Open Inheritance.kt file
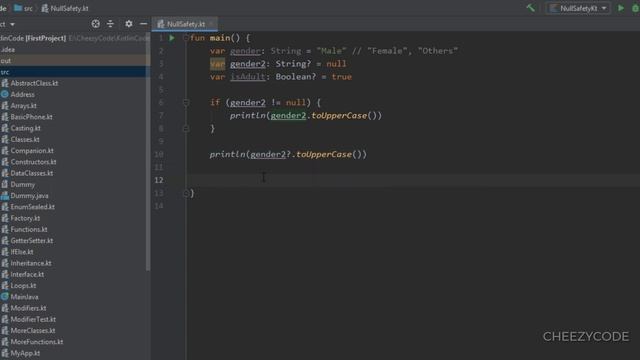 [x=31, y=263]
